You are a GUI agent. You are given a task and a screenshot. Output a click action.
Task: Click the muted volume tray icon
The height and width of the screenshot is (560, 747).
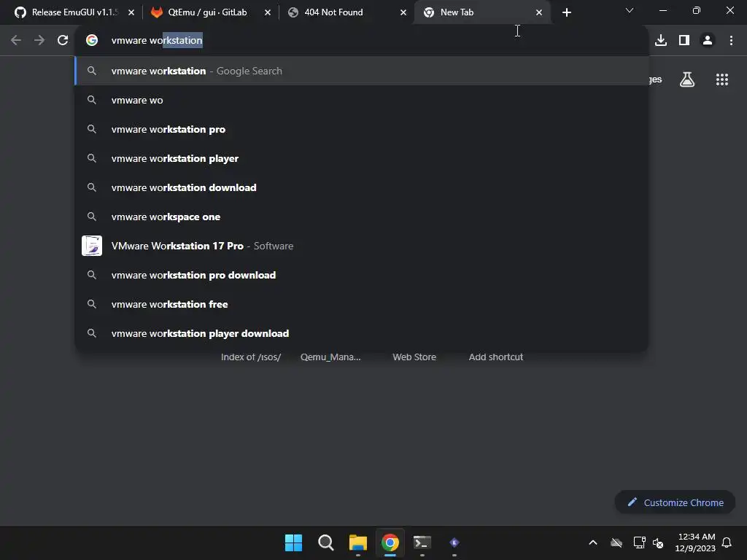(658, 542)
